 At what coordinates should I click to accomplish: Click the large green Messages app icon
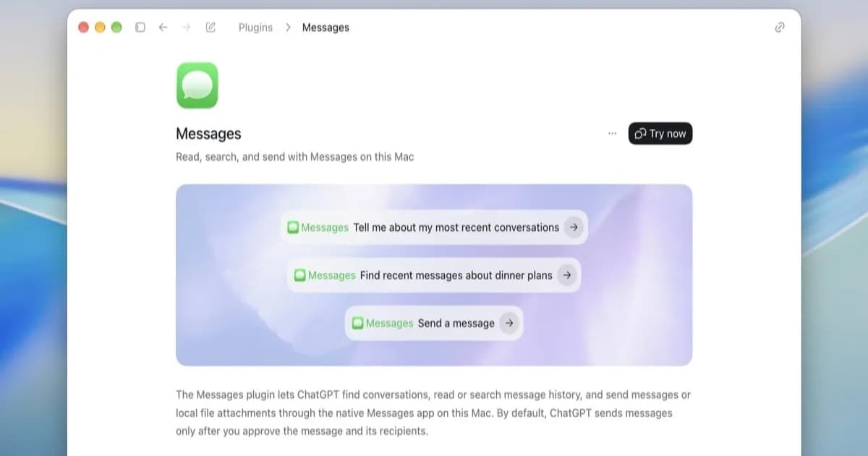pyautogui.click(x=197, y=85)
